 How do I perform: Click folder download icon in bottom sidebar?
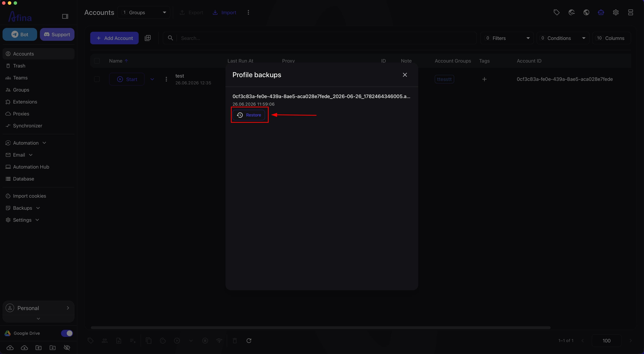(x=52, y=348)
